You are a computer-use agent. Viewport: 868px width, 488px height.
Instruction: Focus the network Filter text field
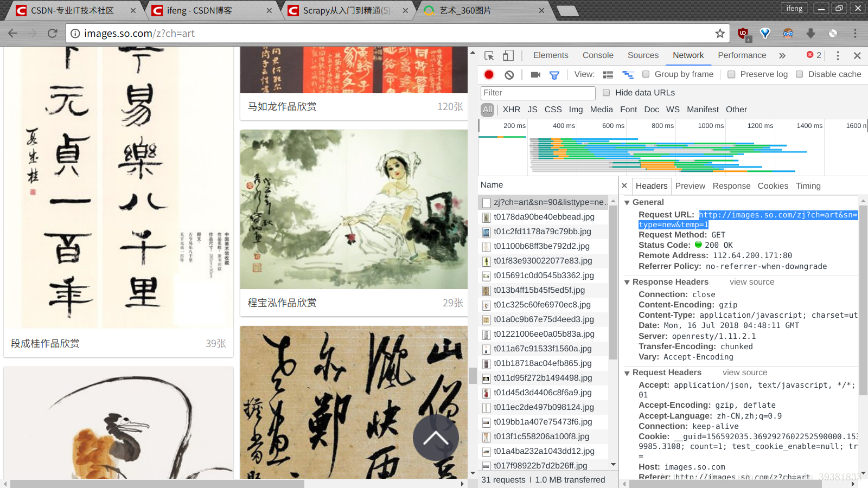538,93
